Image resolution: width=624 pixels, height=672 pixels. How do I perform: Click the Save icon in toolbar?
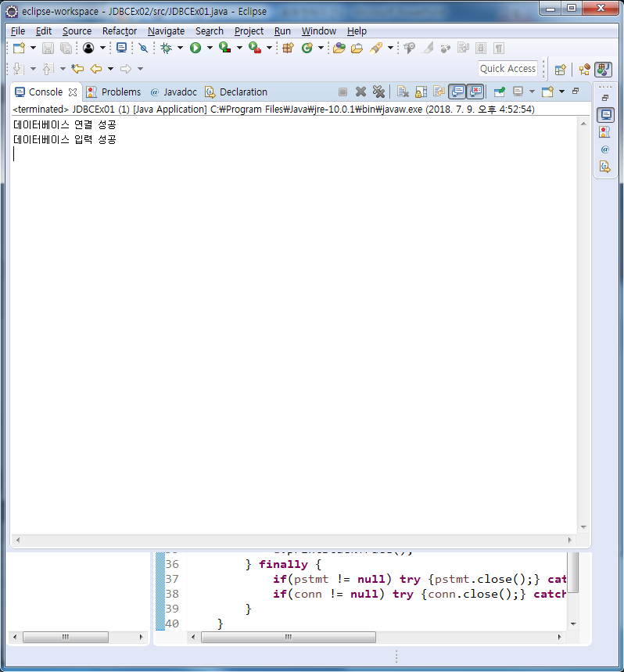click(x=48, y=48)
